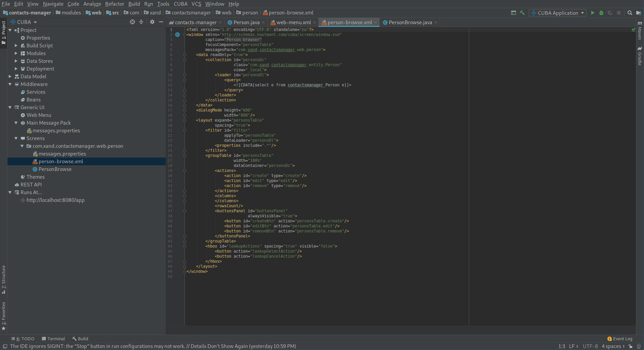
Task: Click the 4 spaces indent selector
Action: 613,346
